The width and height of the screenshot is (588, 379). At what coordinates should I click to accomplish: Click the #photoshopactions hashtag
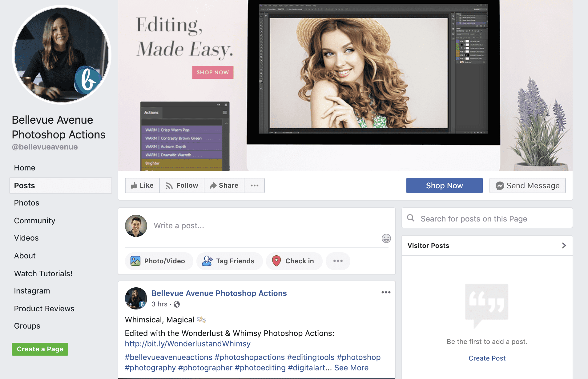[249, 357]
